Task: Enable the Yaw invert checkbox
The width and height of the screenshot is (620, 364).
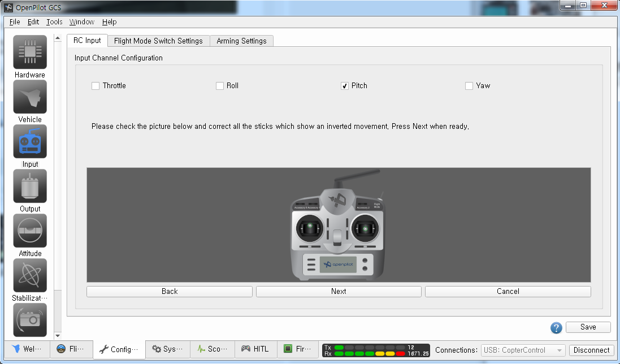Action: coord(469,86)
